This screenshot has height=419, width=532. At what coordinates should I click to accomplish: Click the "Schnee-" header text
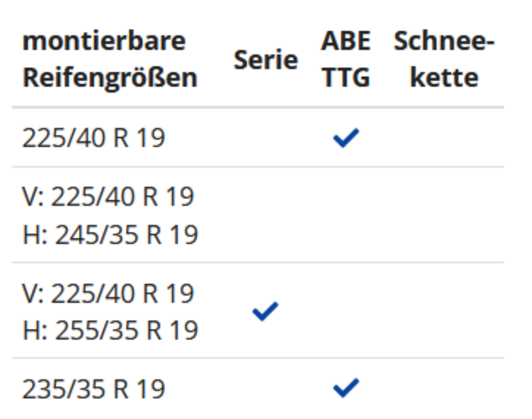[x=443, y=42]
